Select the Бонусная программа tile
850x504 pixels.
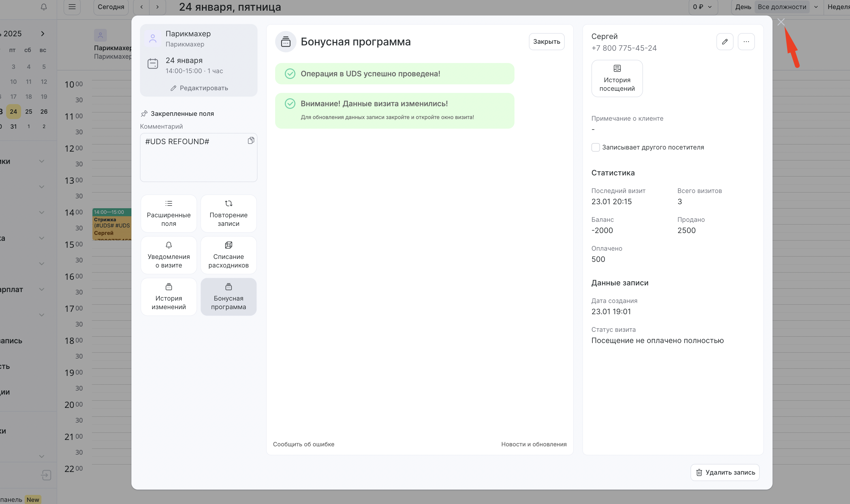coord(228,297)
